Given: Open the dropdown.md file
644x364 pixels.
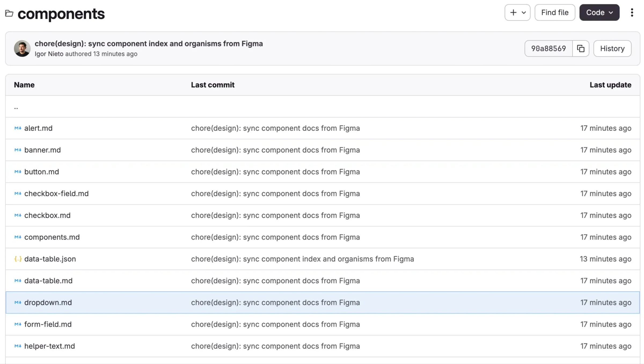Looking at the screenshot, I should (48, 302).
